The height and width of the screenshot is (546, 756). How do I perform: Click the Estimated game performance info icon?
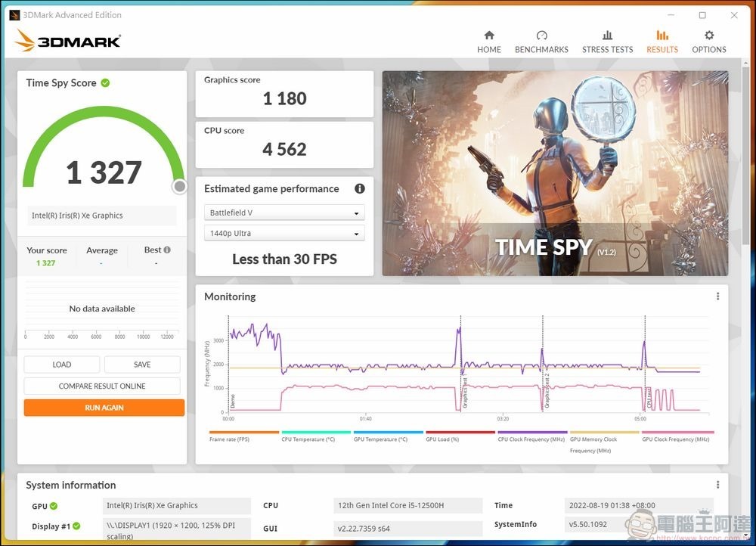point(360,188)
